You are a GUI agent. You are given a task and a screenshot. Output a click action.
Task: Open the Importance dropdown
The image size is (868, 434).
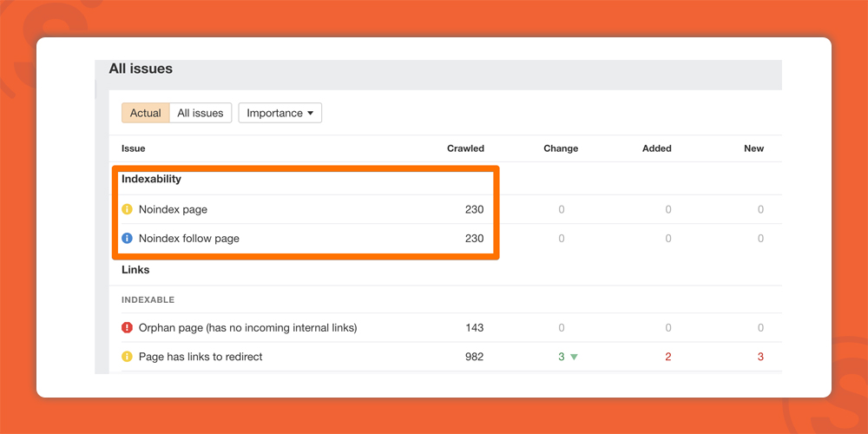click(x=280, y=113)
